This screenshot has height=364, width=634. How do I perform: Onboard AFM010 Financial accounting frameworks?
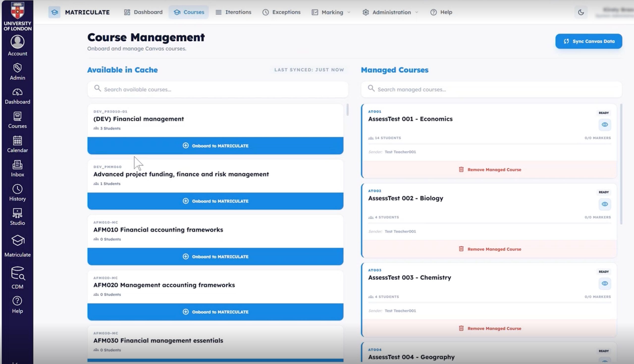[x=215, y=257]
